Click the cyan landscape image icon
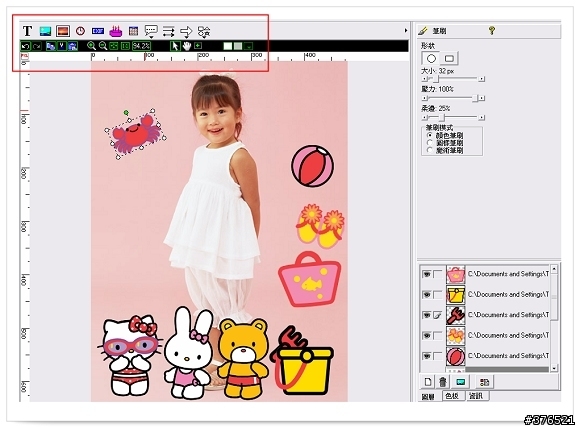The width and height of the screenshot is (580, 428). (x=45, y=31)
